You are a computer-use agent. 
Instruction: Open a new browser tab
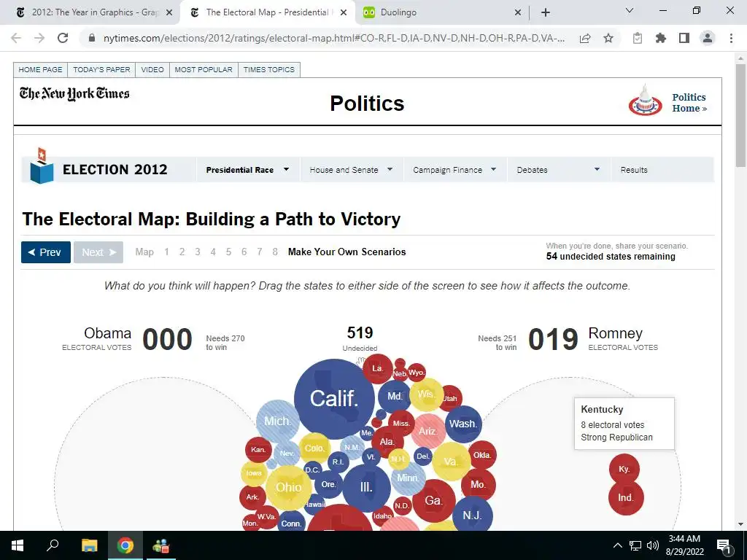[546, 12]
